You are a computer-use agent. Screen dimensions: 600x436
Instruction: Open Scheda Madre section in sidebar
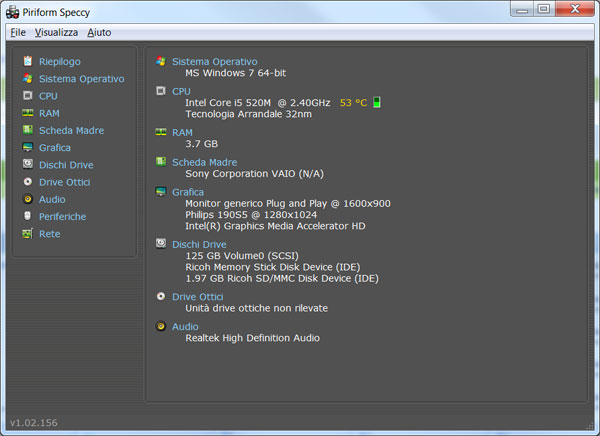click(72, 130)
